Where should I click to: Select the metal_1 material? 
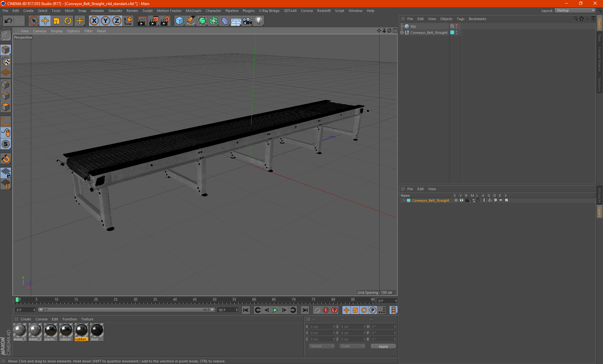pos(20,332)
